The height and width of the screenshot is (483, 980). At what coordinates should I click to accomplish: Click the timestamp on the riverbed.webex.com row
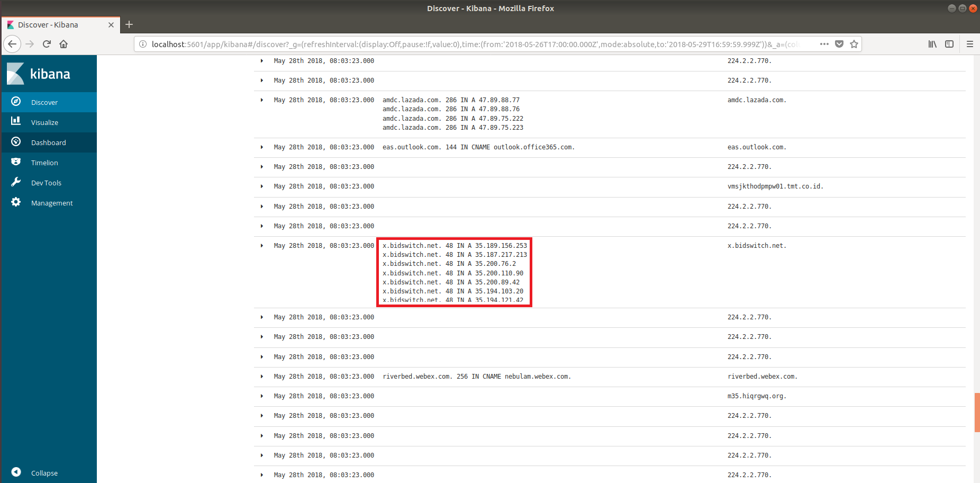(x=324, y=377)
